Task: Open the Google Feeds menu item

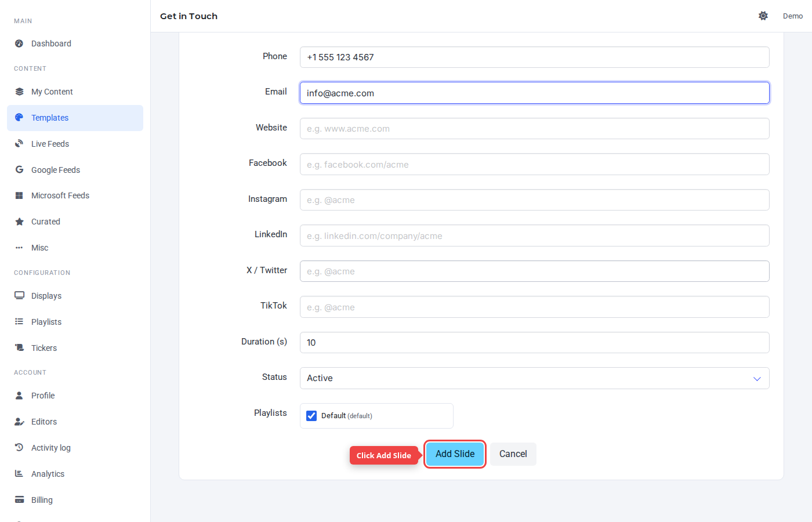Action: pyautogui.click(x=75, y=170)
